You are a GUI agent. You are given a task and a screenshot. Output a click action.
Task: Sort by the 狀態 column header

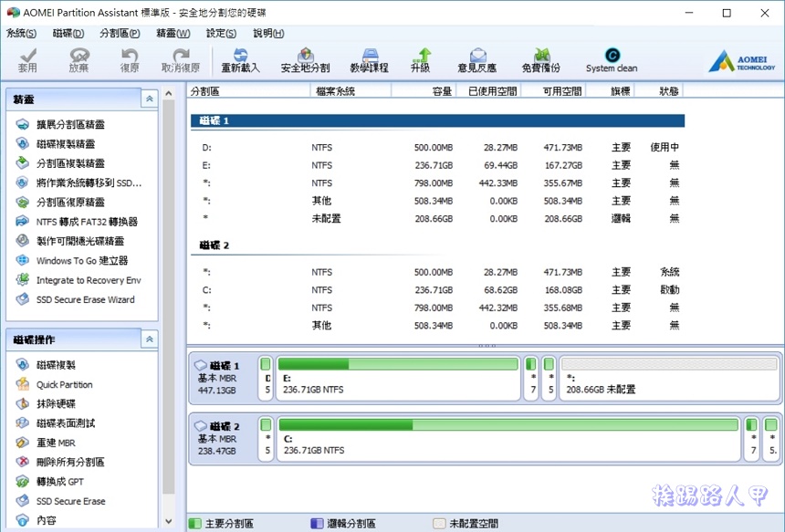tap(659, 91)
